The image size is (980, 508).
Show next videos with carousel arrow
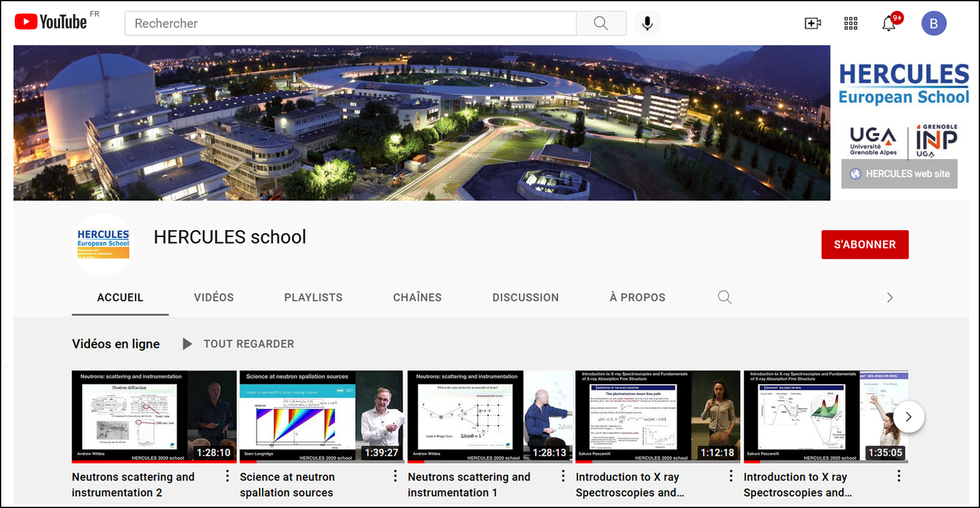pyautogui.click(x=908, y=417)
